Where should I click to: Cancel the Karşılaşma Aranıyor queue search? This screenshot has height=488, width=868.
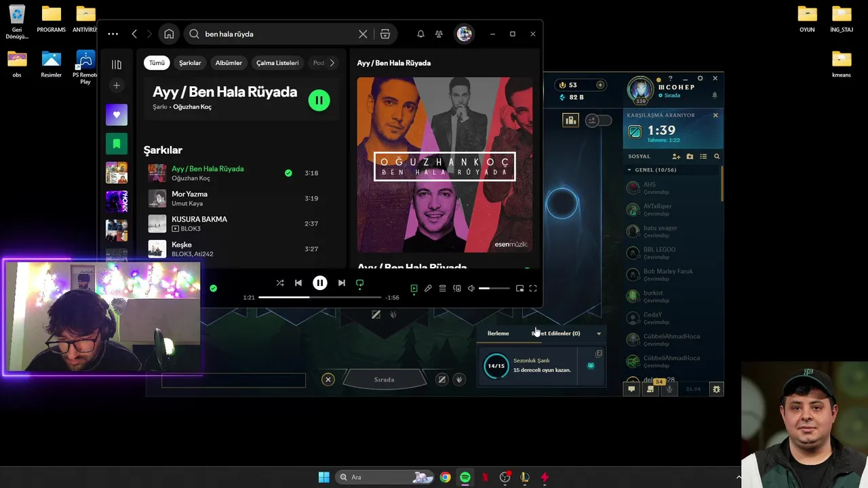pyautogui.click(x=715, y=115)
